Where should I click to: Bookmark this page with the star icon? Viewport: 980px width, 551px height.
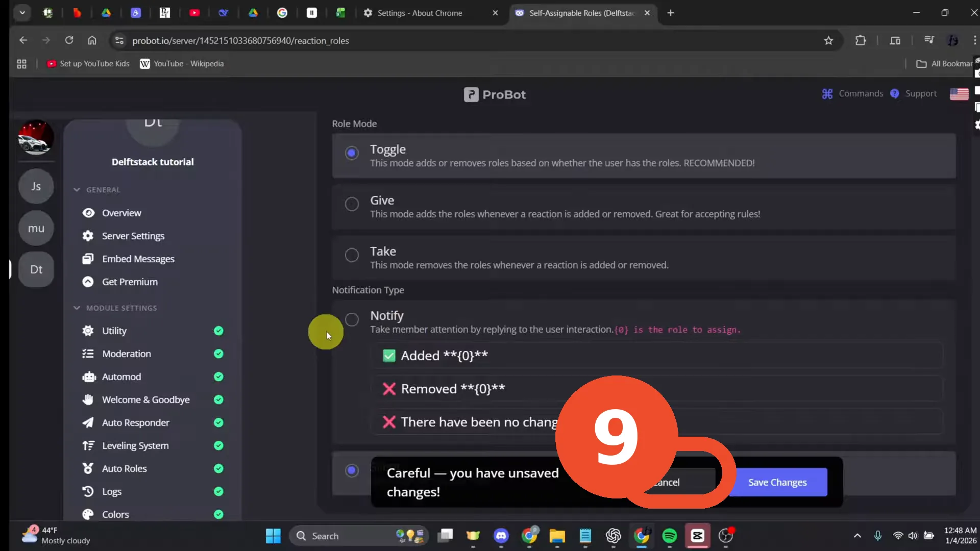click(x=828, y=40)
